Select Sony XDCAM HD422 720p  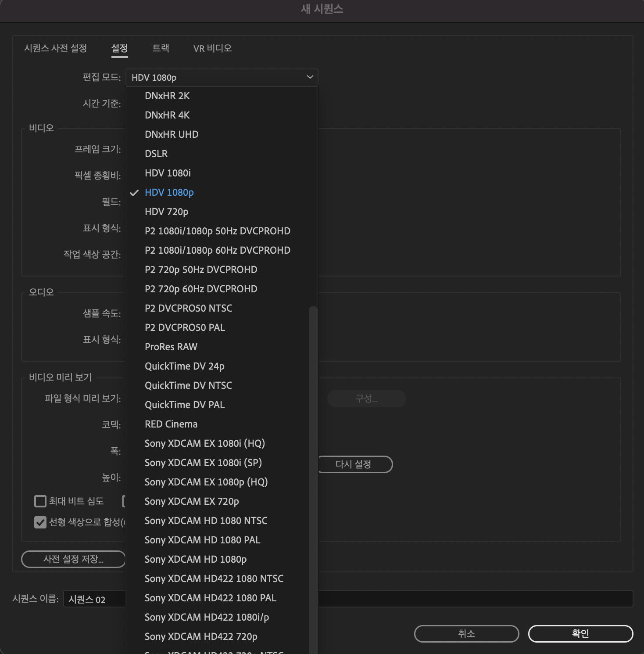[218, 636]
